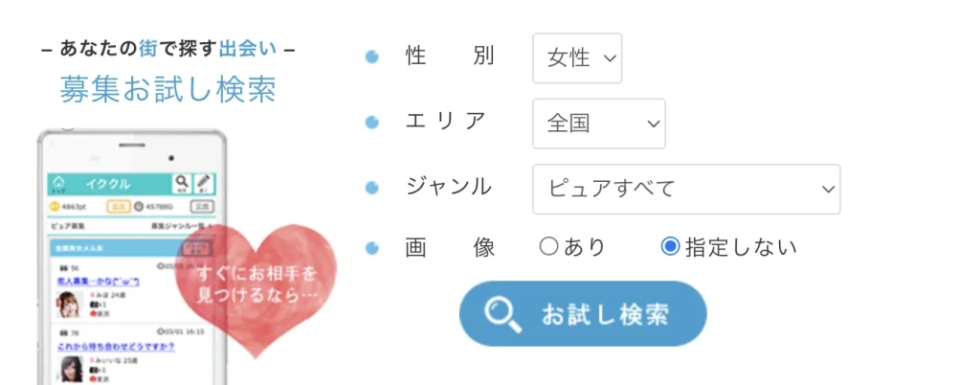Click the first profile photo thumbnail
This screenshot has height=385, width=980.
[x=69, y=305]
